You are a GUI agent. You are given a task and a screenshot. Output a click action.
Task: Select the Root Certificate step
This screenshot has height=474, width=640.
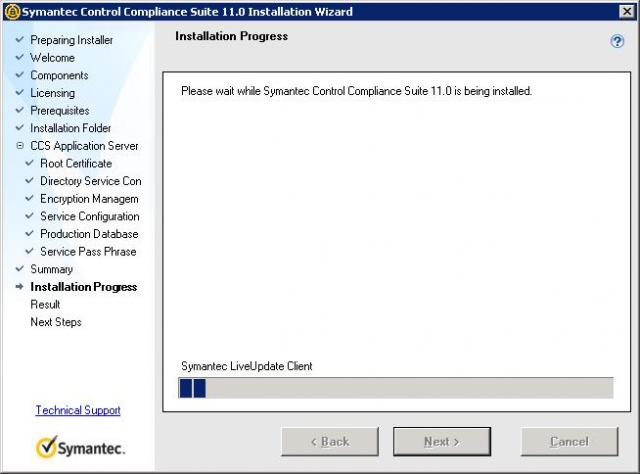coord(76,163)
